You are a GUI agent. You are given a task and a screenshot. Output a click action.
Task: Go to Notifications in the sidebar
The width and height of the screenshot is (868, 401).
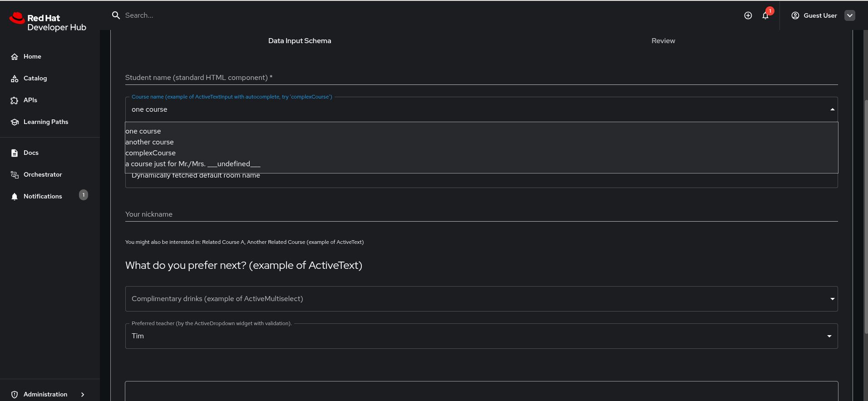pyautogui.click(x=43, y=197)
